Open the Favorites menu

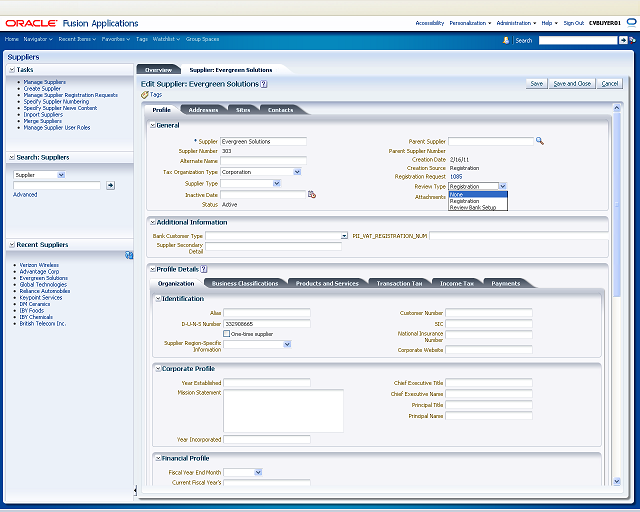[x=116, y=39]
